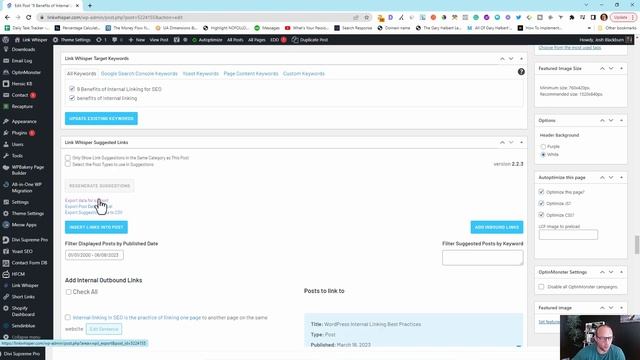Toggle Optimize JS checkbox

click(x=541, y=203)
